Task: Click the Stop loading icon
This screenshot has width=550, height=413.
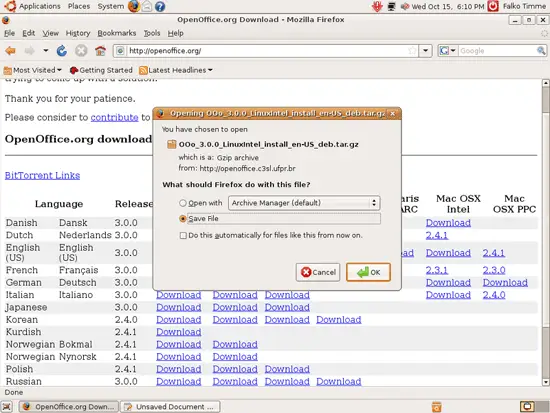Action: tap(81, 51)
